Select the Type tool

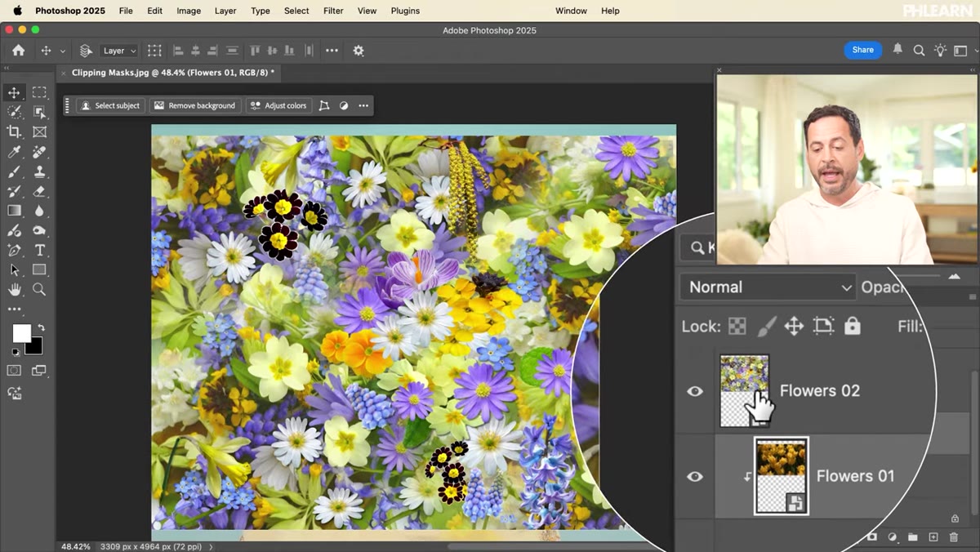click(x=39, y=250)
